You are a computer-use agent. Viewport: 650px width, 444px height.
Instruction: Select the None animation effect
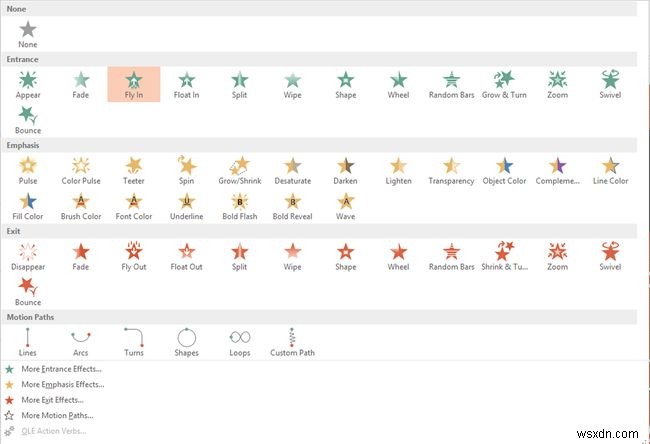tap(28, 35)
